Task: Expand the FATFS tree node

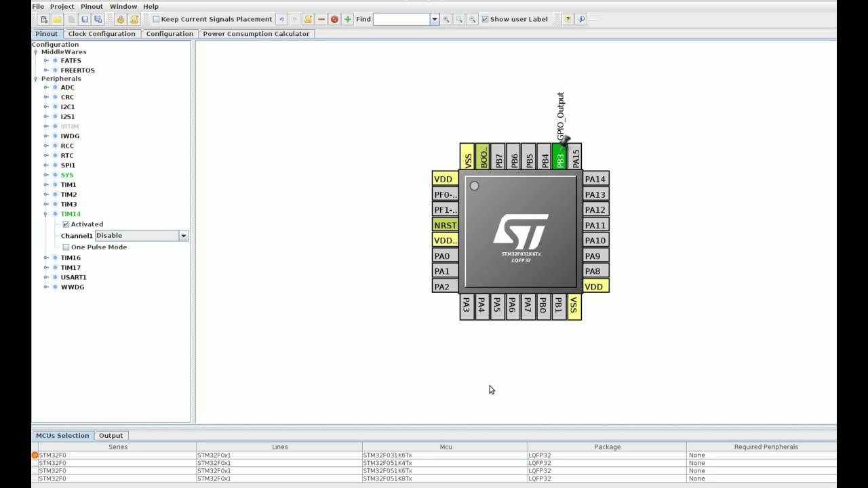Action: 46,60
